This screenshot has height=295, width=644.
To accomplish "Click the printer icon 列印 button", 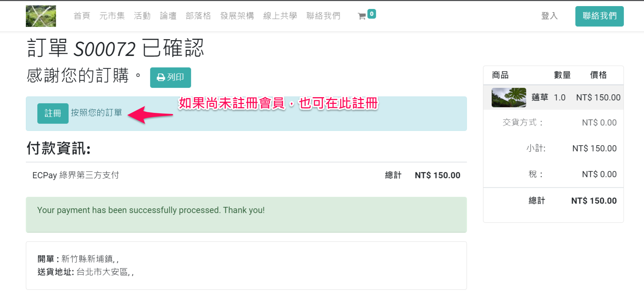I will (x=170, y=77).
